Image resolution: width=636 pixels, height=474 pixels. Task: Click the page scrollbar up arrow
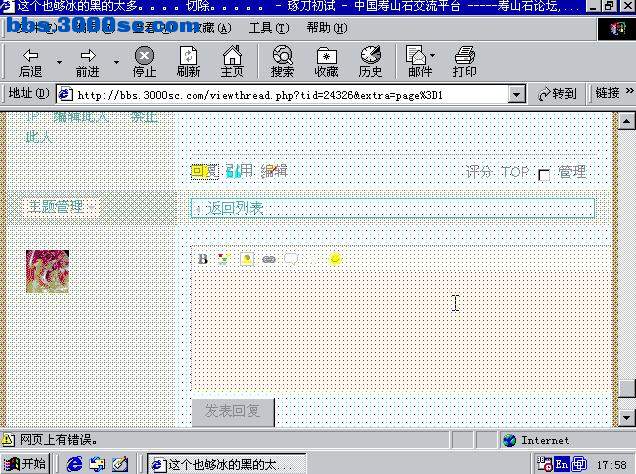627,121
